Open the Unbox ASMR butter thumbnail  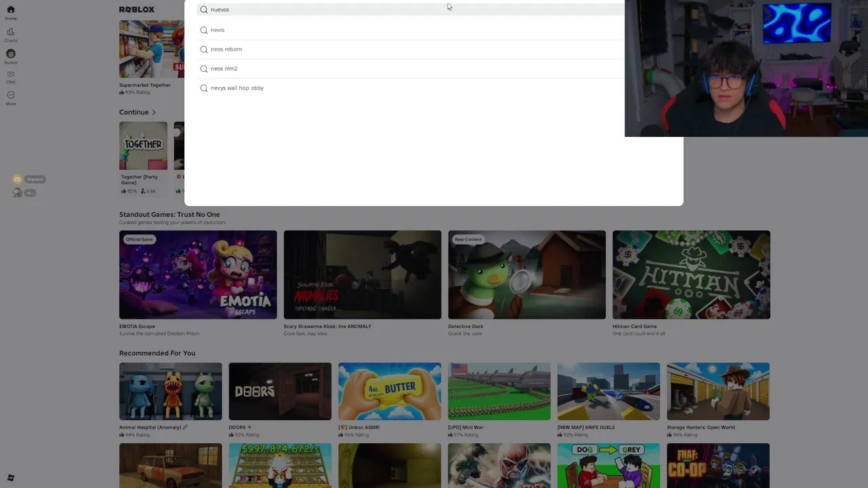(x=389, y=391)
